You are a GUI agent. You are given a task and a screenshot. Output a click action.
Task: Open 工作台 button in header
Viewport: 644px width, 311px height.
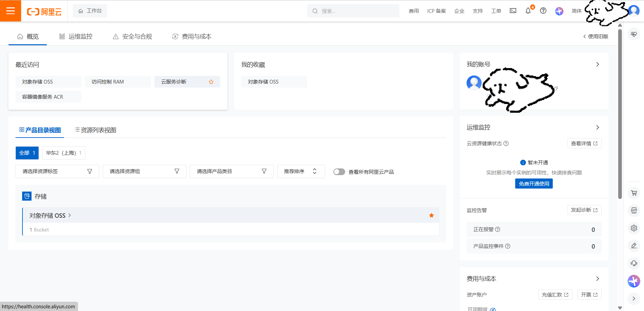click(x=90, y=11)
